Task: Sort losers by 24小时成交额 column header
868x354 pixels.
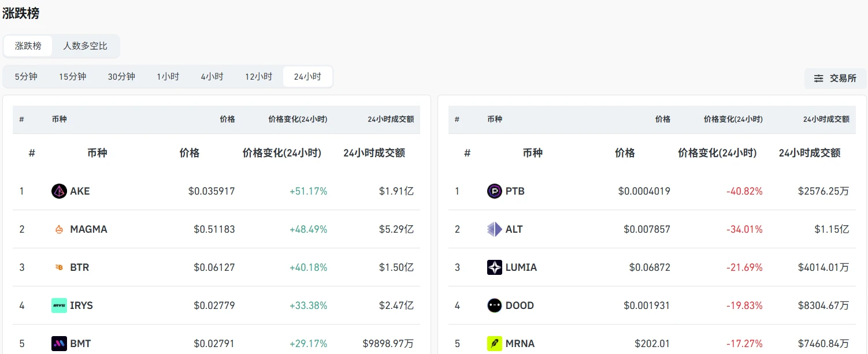Action: pos(810,153)
